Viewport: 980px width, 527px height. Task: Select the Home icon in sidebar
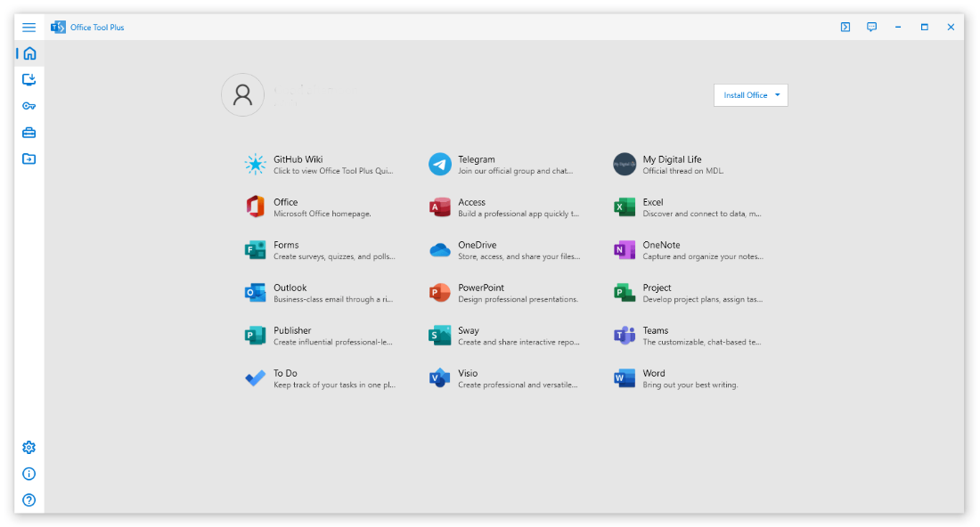[29, 53]
